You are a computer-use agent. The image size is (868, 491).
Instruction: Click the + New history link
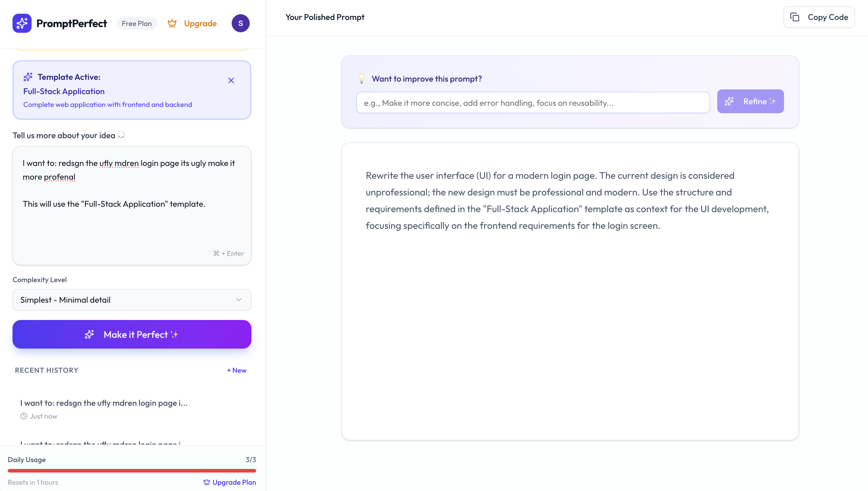237,370
